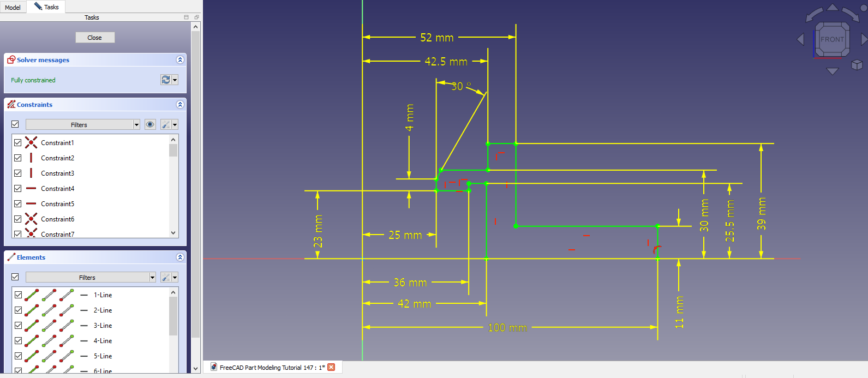
Task: Uncheck the Constraint5 checkbox
Action: pyautogui.click(x=18, y=204)
